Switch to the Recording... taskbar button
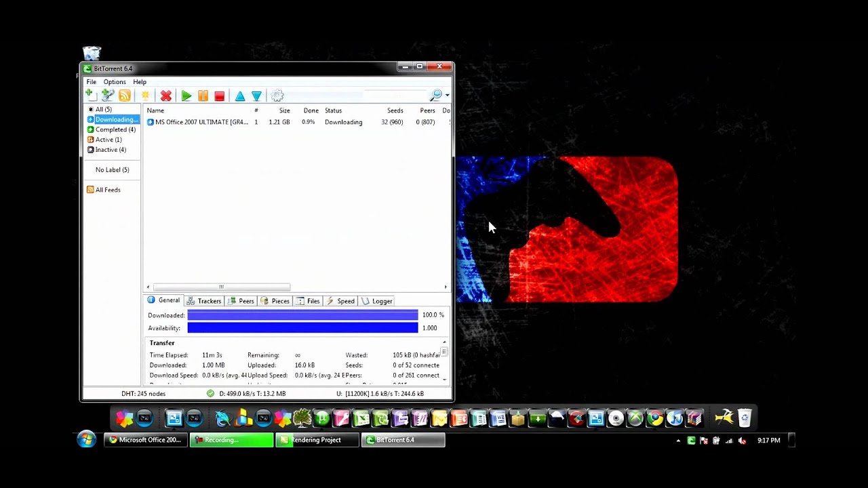This screenshot has width=868, height=488. point(231,440)
